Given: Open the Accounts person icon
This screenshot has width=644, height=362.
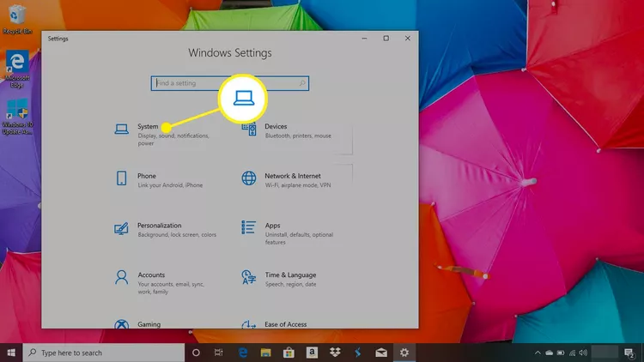Looking at the screenshot, I should pos(121,277).
